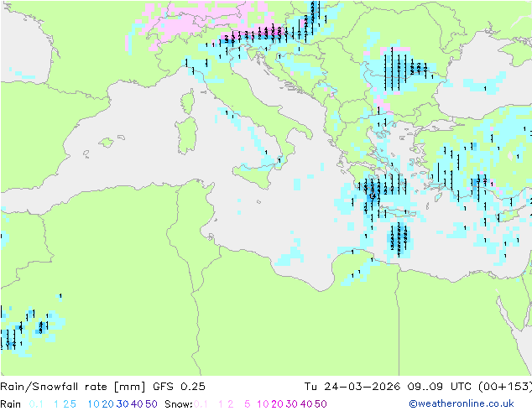Click the "09..09 UTC" time text
Image resolution: width=532 pixels, height=411 pixels.
pos(439,387)
